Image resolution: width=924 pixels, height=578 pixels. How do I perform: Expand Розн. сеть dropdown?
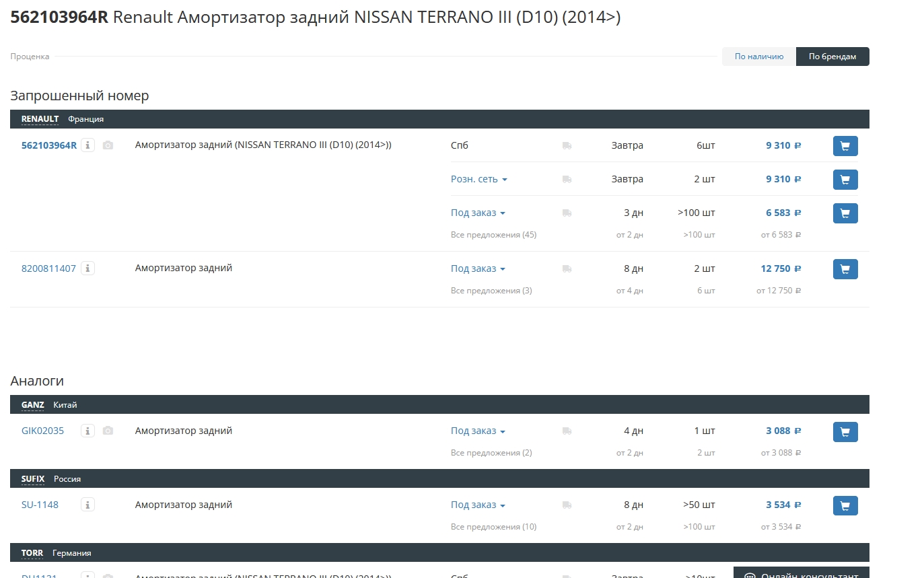click(x=478, y=179)
